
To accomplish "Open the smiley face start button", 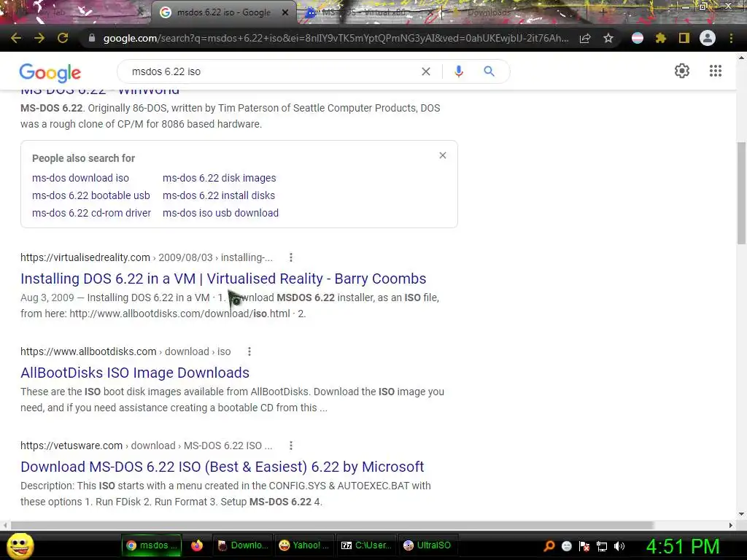I will [20, 545].
